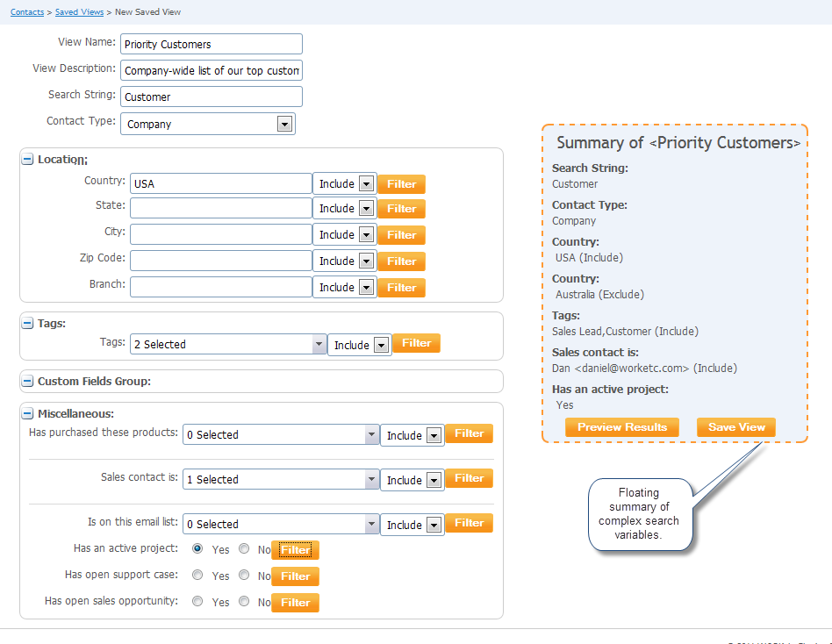Open the Contact Type dropdown
The image size is (832, 644).
point(208,124)
